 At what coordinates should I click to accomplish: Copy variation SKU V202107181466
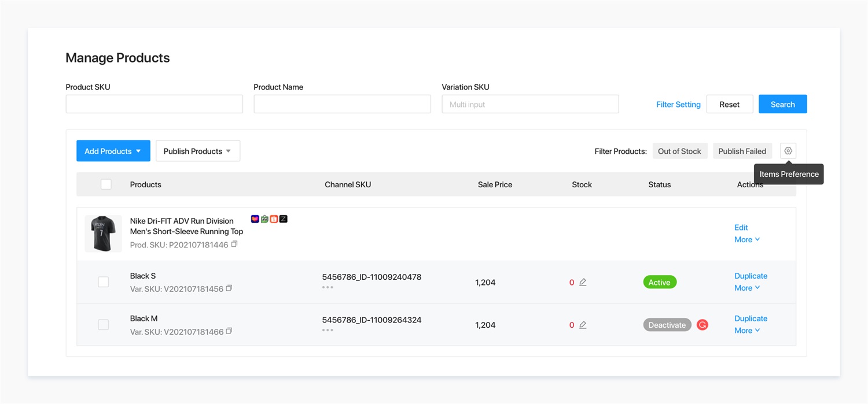[x=229, y=331]
